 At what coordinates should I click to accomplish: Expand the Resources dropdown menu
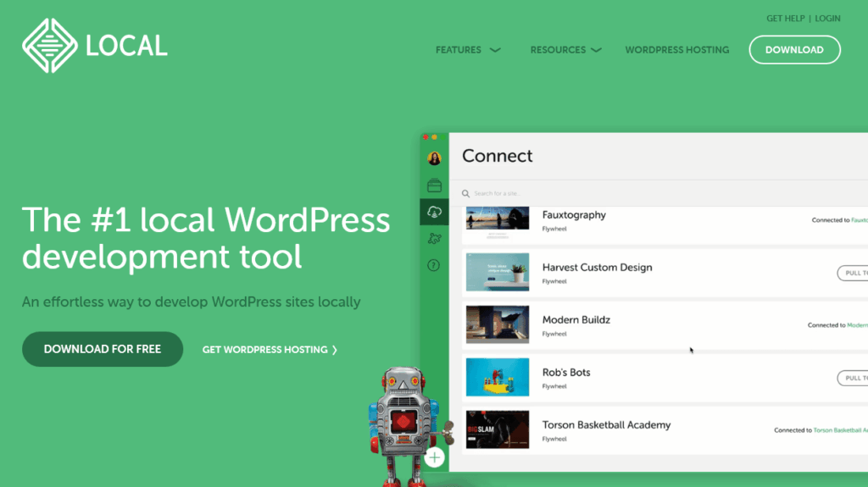click(565, 50)
